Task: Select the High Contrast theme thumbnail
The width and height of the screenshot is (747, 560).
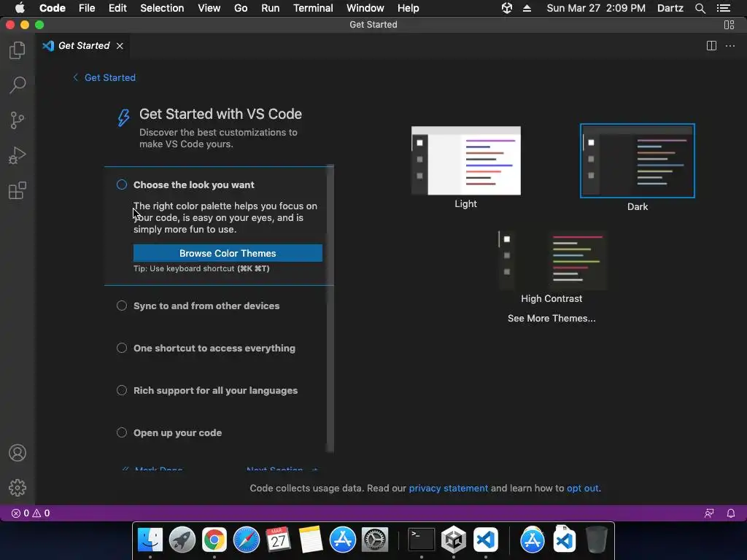Action: click(551, 260)
